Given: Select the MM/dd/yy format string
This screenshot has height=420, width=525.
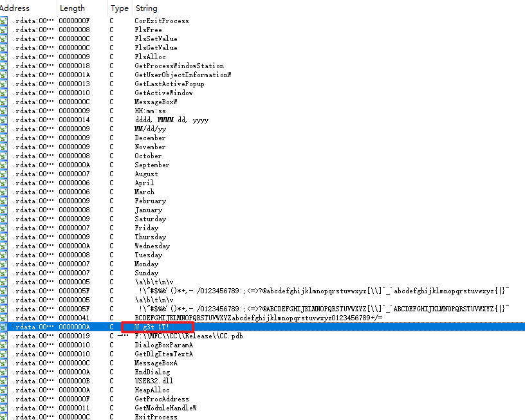Looking at the screenshot, I should (x=150, y=129).
